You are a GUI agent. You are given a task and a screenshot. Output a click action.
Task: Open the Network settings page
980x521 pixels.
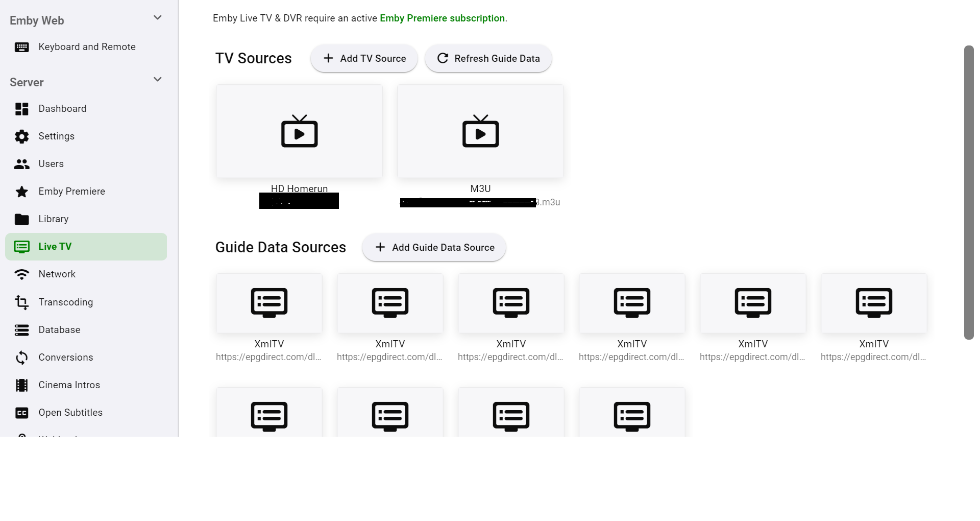(86, 274)
